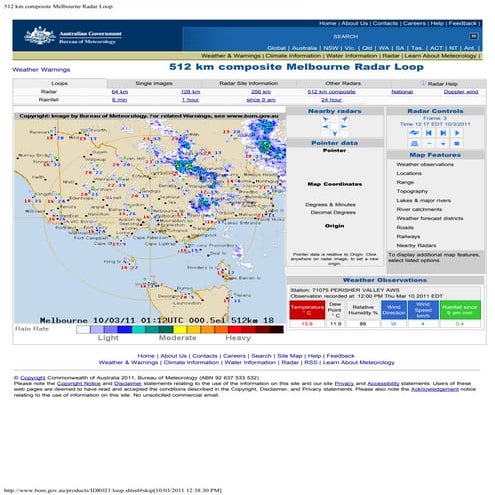
Task: Open the RSS footer link
Action: [x=311, y=362]
